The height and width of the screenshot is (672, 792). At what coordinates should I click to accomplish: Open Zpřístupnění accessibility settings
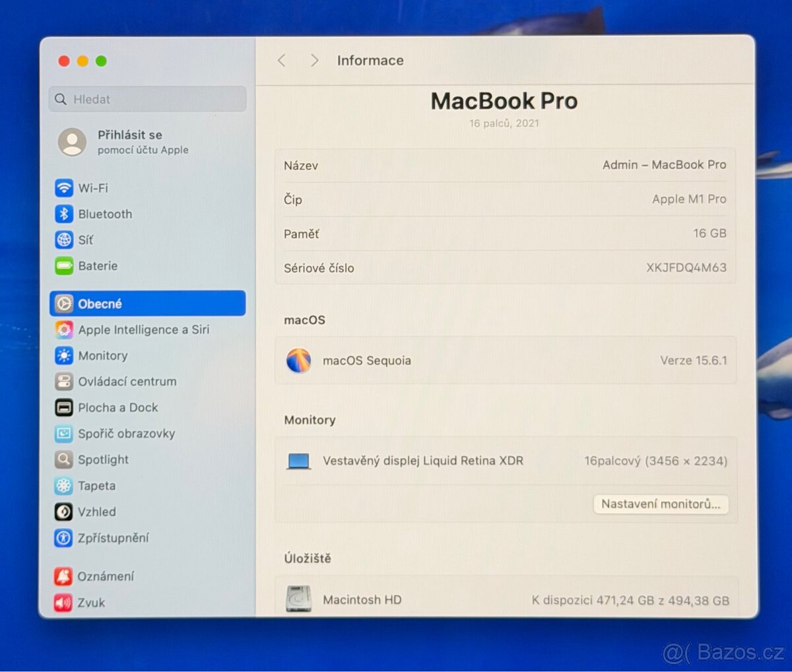click(x=63, y=538)
